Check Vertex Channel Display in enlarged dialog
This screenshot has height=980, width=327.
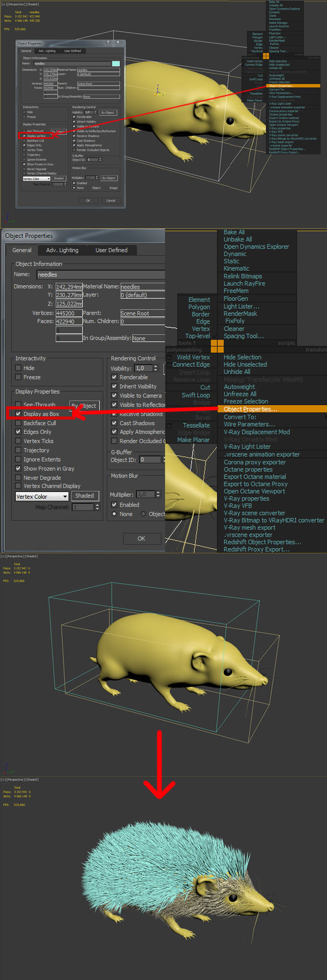click(18, 486)
